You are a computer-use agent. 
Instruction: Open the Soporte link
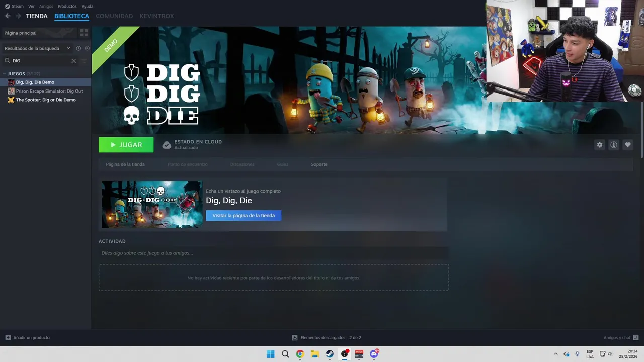319,164
